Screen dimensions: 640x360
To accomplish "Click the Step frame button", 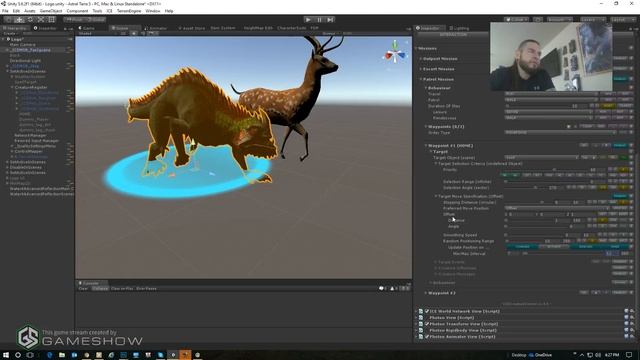I will (330, 19).
